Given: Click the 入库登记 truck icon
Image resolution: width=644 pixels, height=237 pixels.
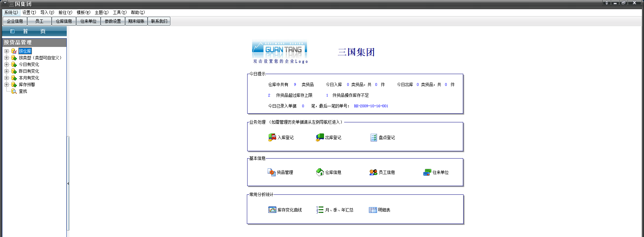Looking at the screenshot, I should pos(272,137).
